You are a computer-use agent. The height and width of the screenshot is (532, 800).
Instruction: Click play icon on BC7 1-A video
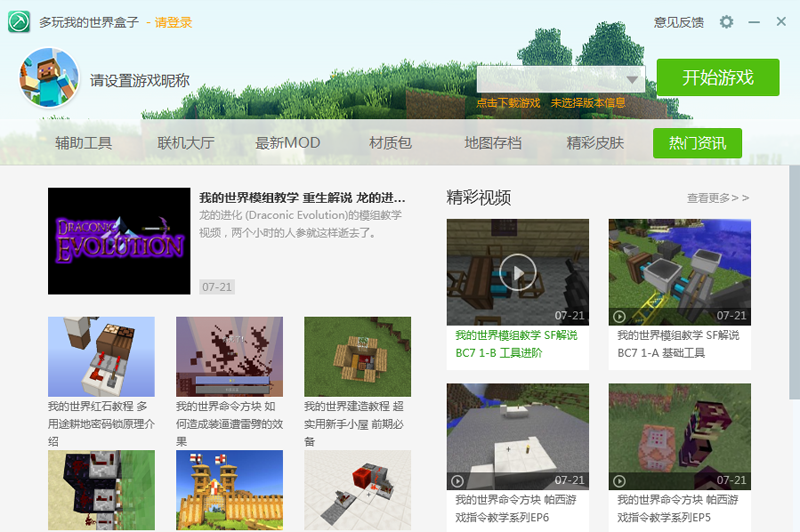tap(619, 317)
